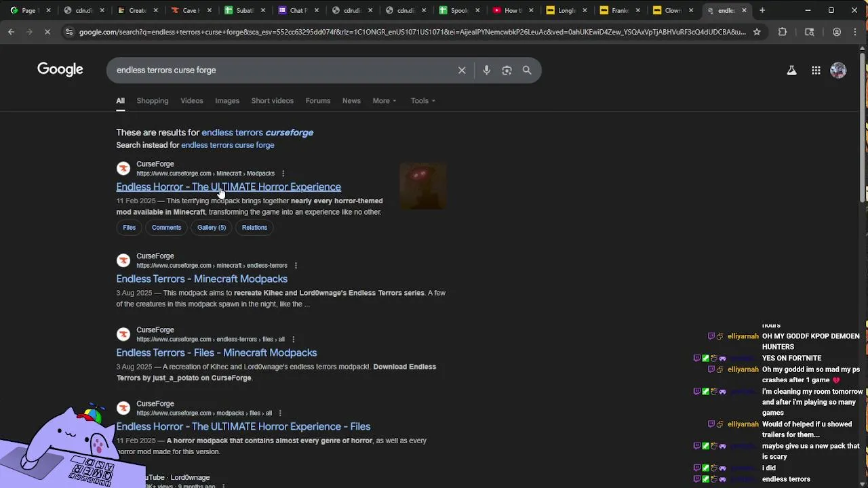The image size is (868, 488).
Task: Switch to the Shopping tab
Action: click(152, 101)
